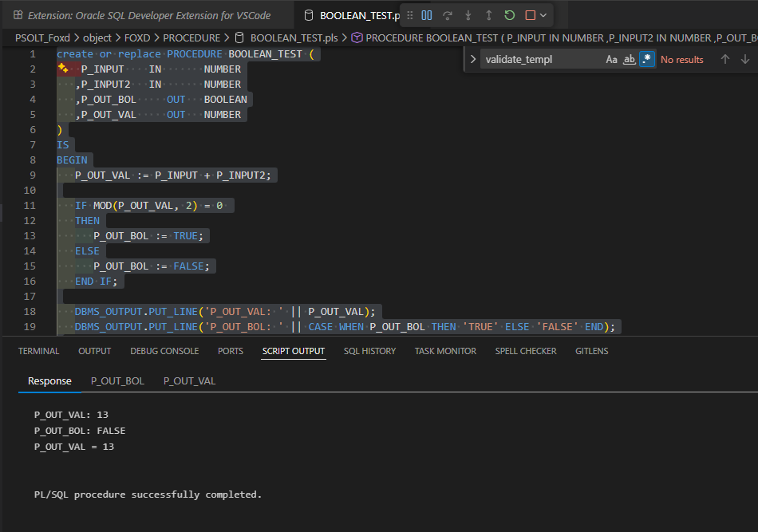Switch to the SQL HISTORY panel tab
758x532 pixels.
pyautogui.click(x=369, y=351)
